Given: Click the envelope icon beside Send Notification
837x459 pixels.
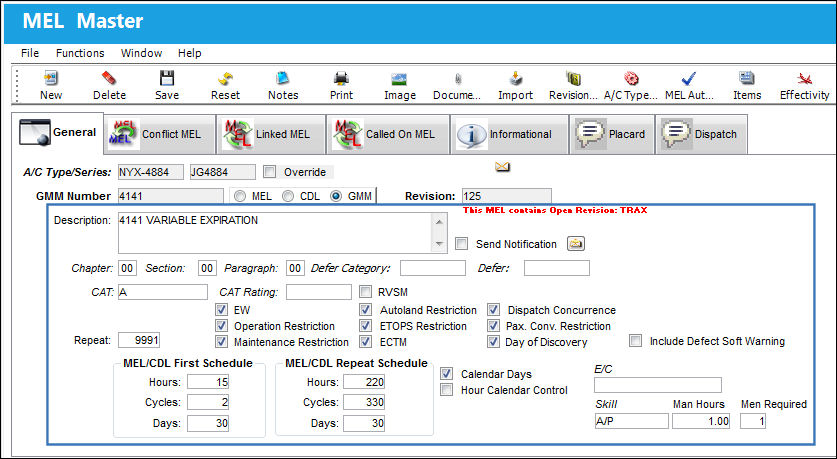Looking at the screenshot, I should [575, 243].
